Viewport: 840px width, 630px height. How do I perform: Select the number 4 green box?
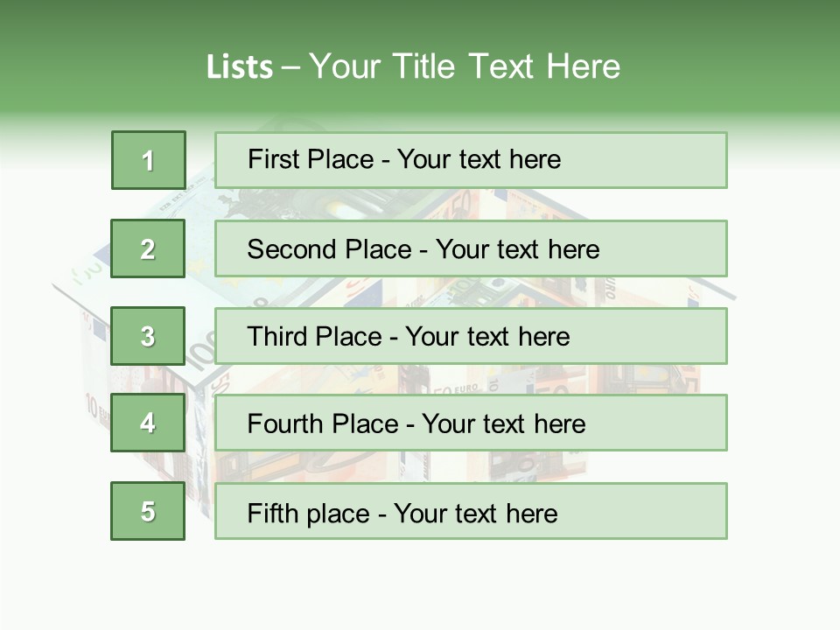click(x=148, y=423)
